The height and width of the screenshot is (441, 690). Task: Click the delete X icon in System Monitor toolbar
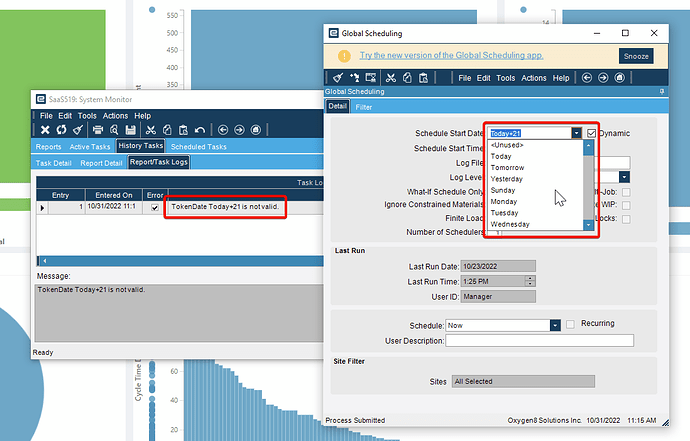(x=45, y=130)
